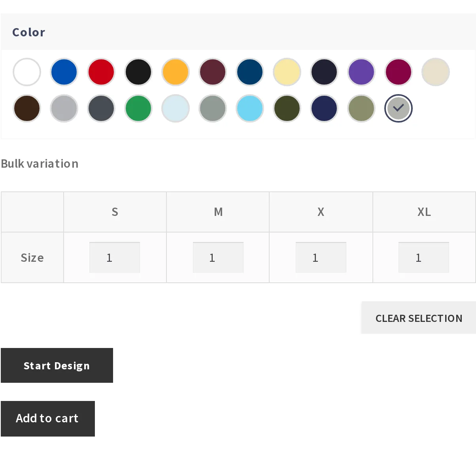This screenshot has width=476, height=450.
Task: Choose the orange-yellow color swatch
Action: click(x=176, y=72)
